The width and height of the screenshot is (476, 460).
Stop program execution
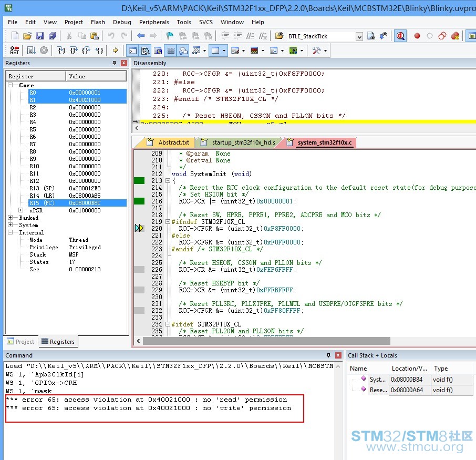(x=44, y=50)
